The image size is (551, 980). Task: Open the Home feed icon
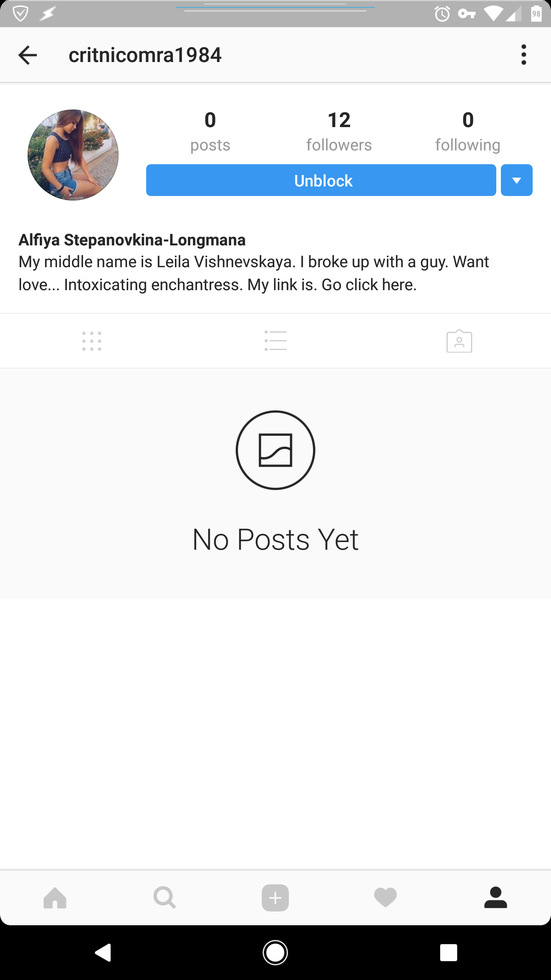[55, 898]
